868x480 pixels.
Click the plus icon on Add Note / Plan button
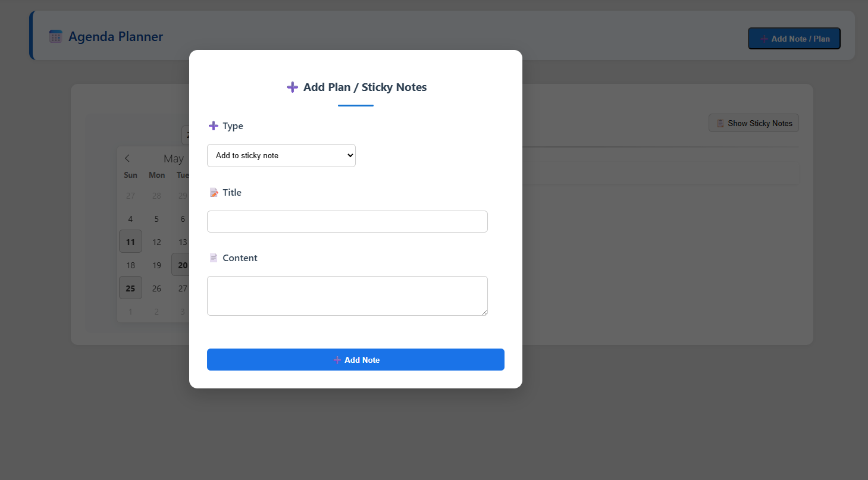(764, 39)
